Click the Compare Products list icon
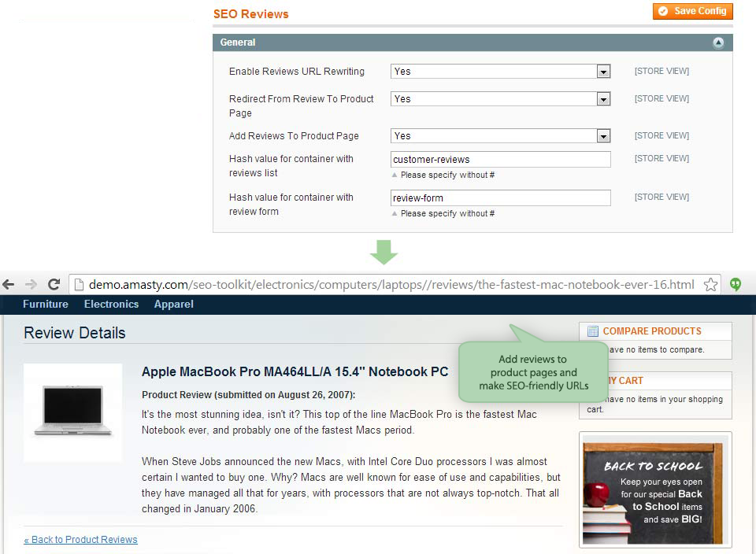This screenshot has width=756, height=554. pyautogui.click(x=592, y=331)
